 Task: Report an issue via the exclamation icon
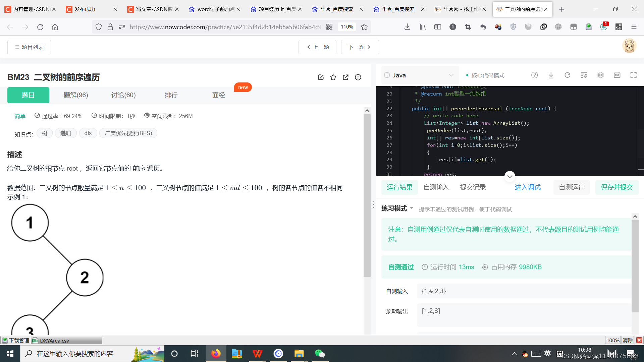pyautogui.click(x=358, y=77)
